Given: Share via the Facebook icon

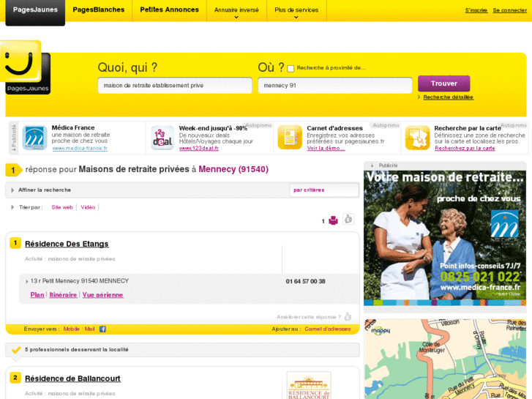Looking at the screenshot, I should click(x=102, y=329).
